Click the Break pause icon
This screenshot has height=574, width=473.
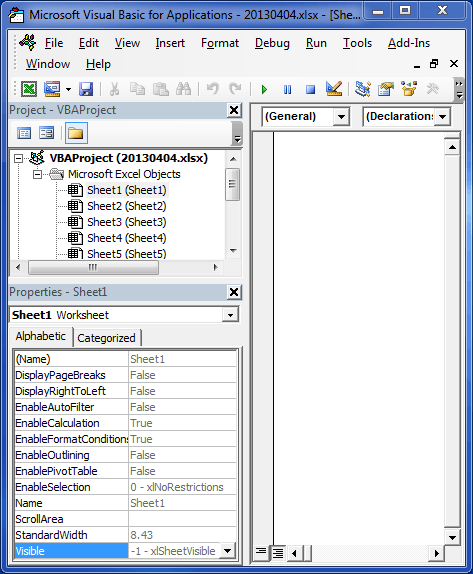point(287,89)
